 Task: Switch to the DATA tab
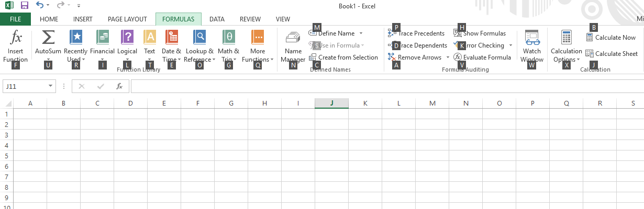click(217, 19)
